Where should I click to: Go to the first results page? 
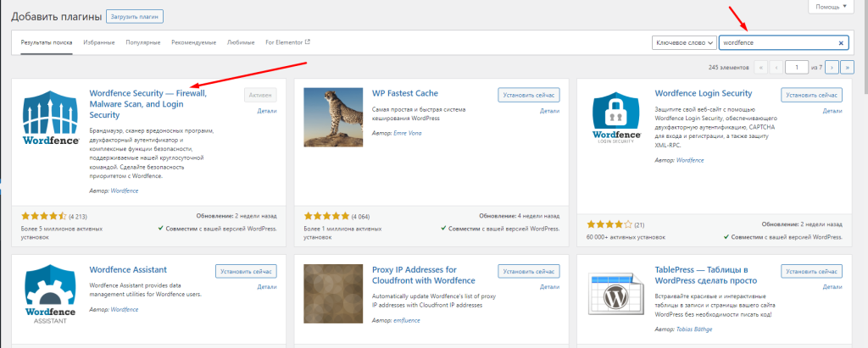click(760, 68)
